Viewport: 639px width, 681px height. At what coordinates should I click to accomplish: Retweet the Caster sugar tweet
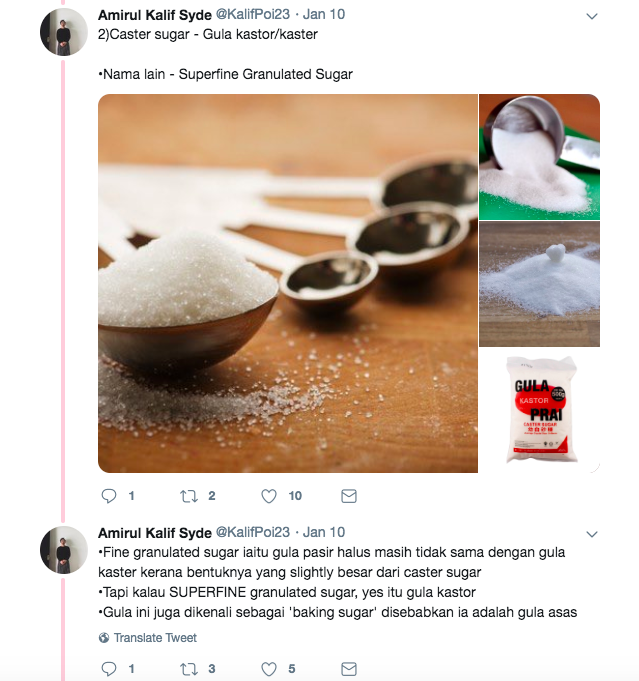coord(189,496)
